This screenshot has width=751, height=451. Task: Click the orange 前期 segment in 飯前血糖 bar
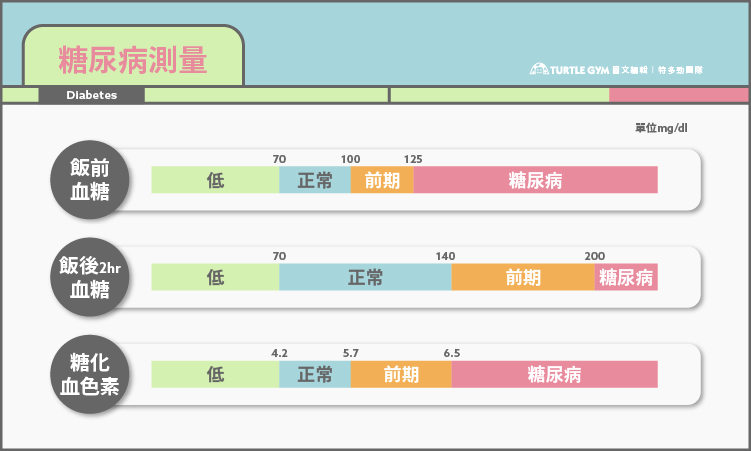point(382,180)
